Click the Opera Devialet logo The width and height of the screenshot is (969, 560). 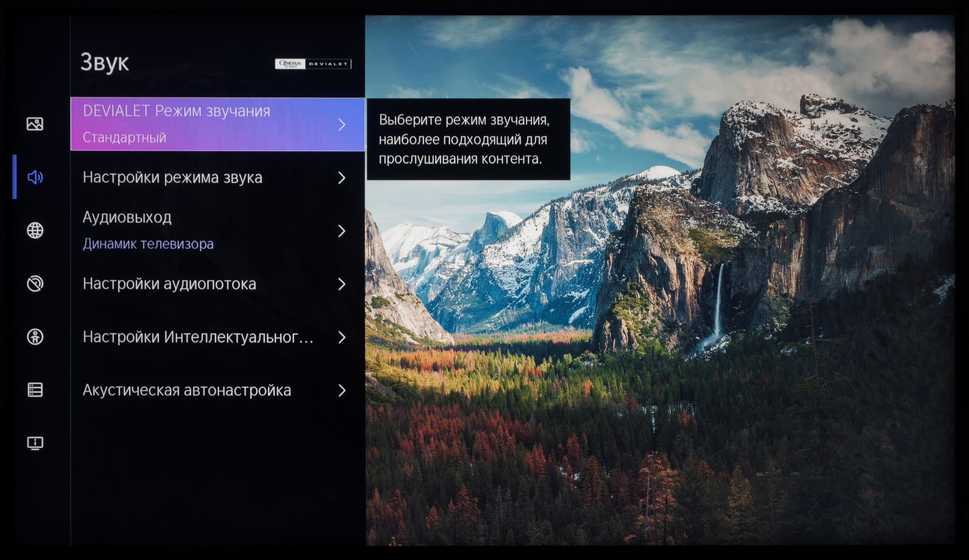(313, 64)
